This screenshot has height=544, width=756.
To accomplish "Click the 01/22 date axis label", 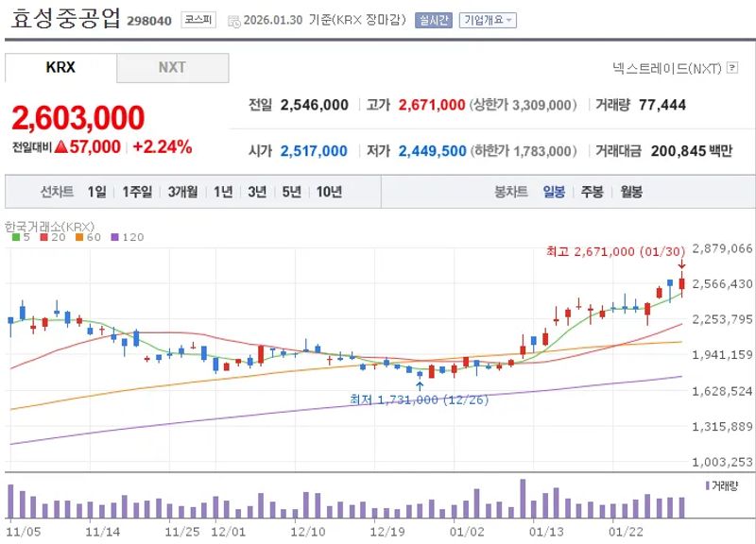I will point(626,532).
